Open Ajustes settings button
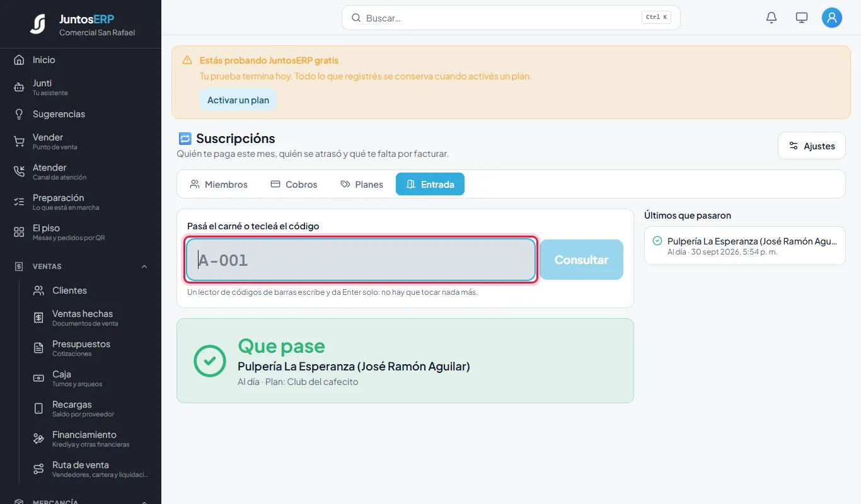 tap(812, 146)
